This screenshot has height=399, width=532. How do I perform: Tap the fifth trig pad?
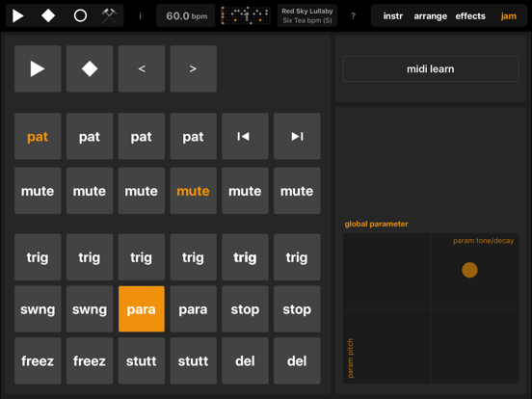coord(246,257)
